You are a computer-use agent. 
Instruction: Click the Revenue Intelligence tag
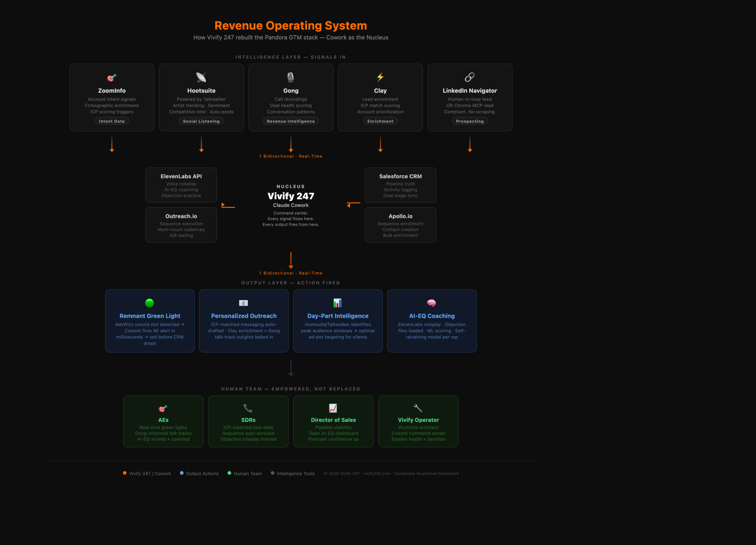[x=291, y=121]
